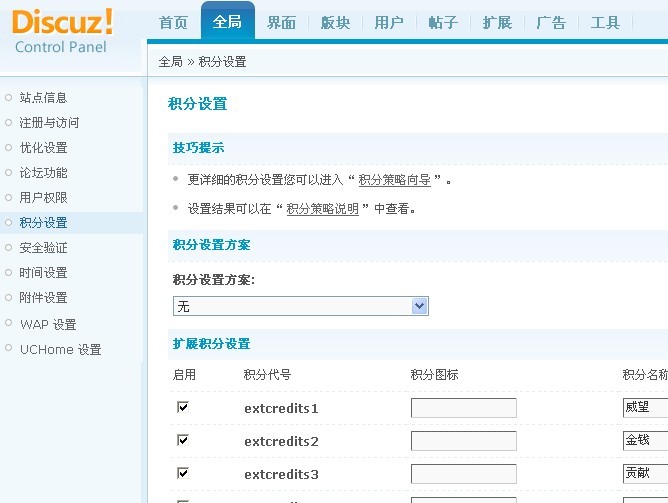Switch to the 扩展 tab

click(x=497, y=23)
